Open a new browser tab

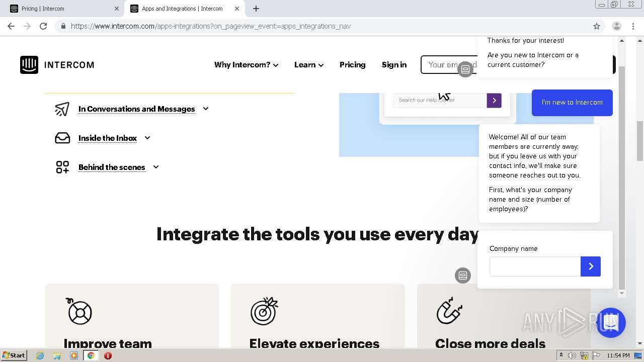[256, 9]
